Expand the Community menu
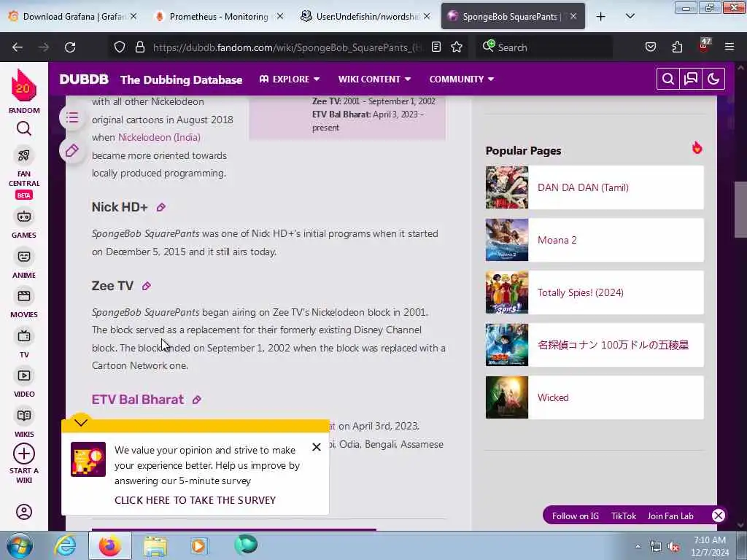This screenshot has height=560, width=747. point(462,79)
